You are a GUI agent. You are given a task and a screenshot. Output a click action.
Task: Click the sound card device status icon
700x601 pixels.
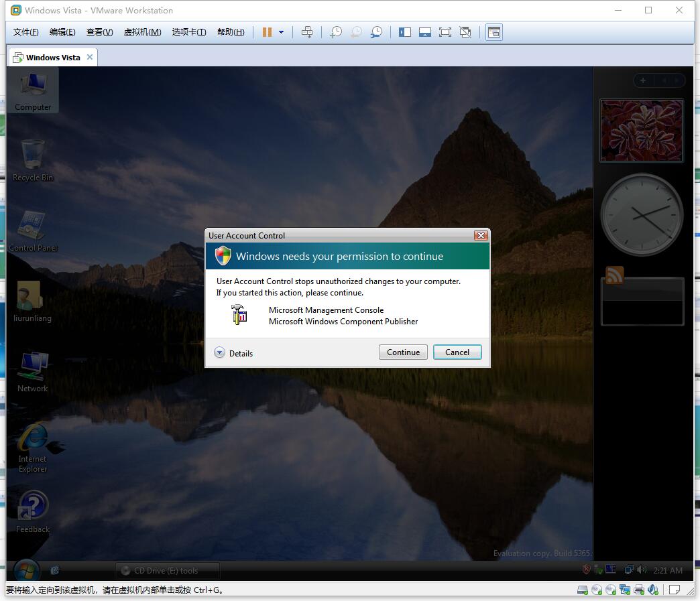tap(653, 590)
